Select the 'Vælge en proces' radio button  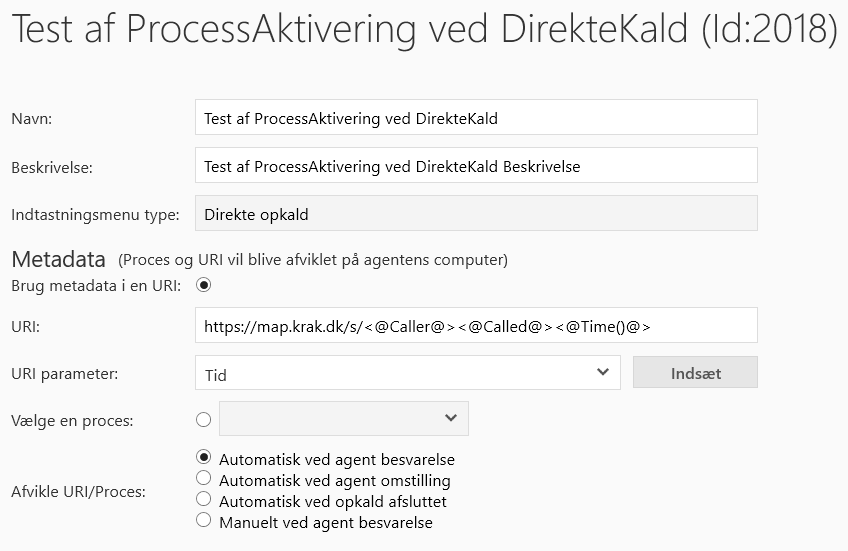pos(204,419)
